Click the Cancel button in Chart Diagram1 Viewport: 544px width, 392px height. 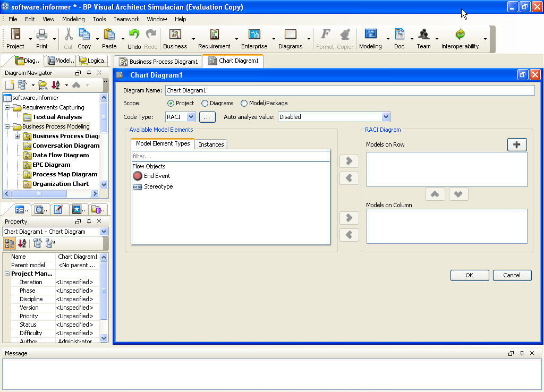pyautogui.click(x=512, y=275)
